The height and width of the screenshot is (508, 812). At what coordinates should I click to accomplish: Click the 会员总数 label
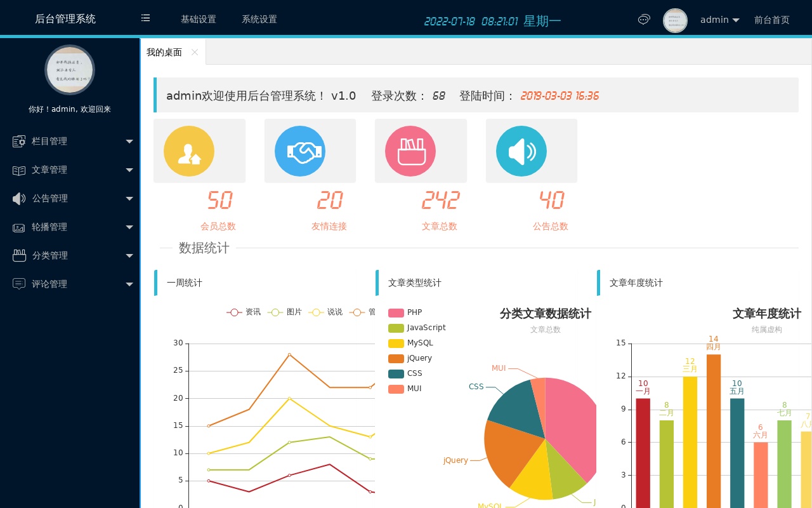[218, 226]
